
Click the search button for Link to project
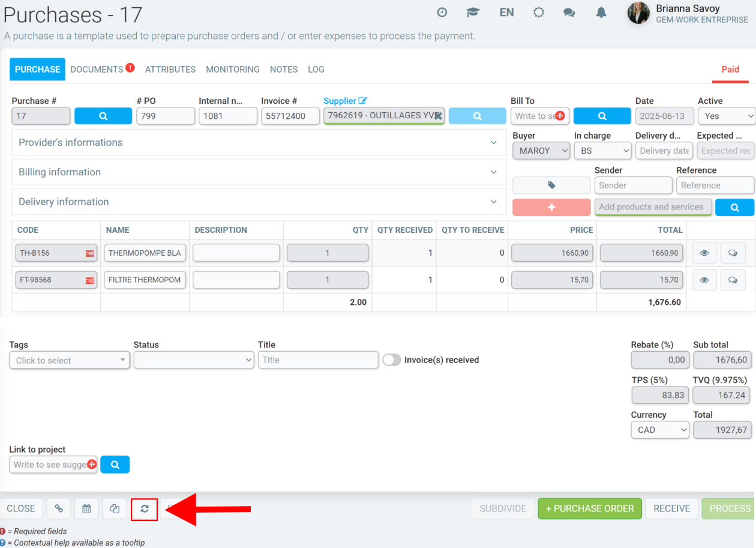click(115, 465)
